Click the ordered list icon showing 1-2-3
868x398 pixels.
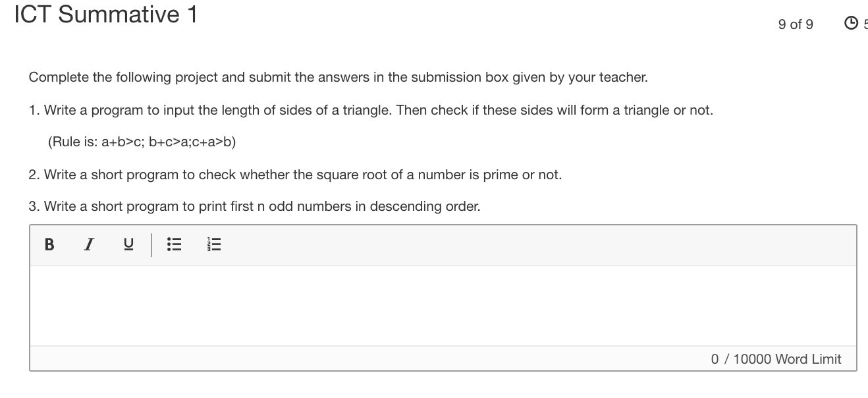213,244
